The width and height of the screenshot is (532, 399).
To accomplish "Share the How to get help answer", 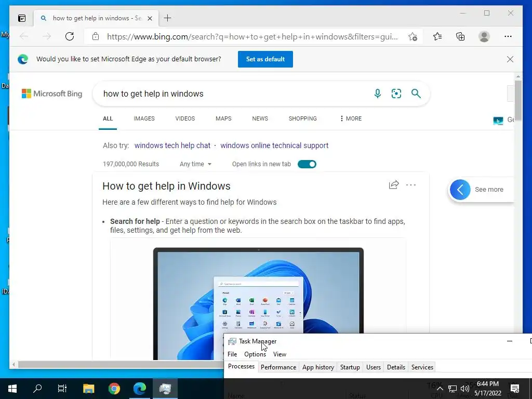I will (394, 184).
